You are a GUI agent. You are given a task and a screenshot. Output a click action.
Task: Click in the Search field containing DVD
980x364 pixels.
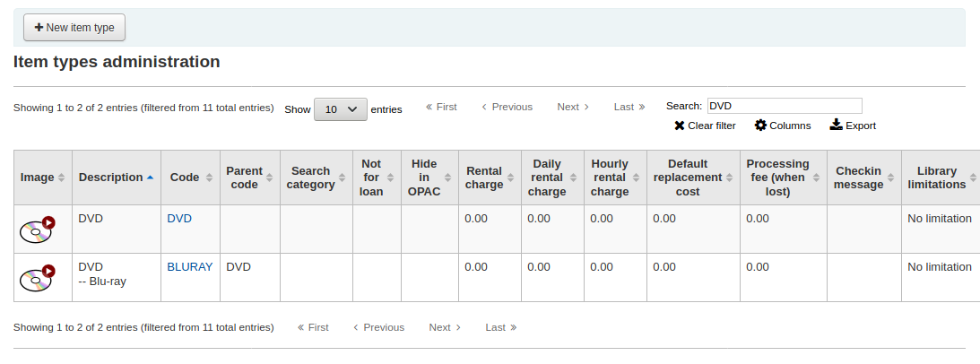[x=784, y=106]
